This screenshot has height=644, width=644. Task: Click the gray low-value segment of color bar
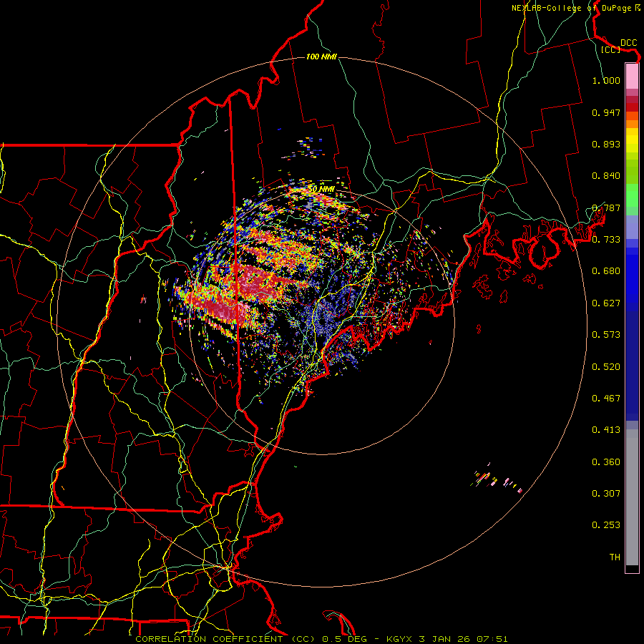632,497
